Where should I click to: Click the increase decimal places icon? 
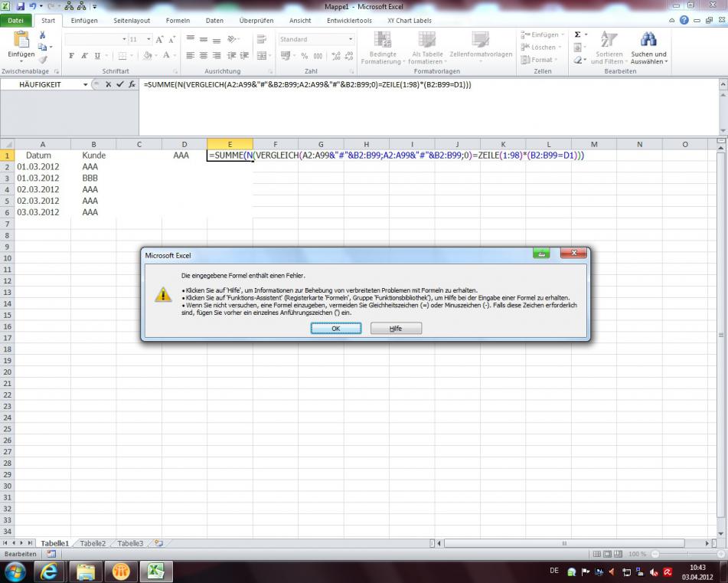tap(336, 56)
